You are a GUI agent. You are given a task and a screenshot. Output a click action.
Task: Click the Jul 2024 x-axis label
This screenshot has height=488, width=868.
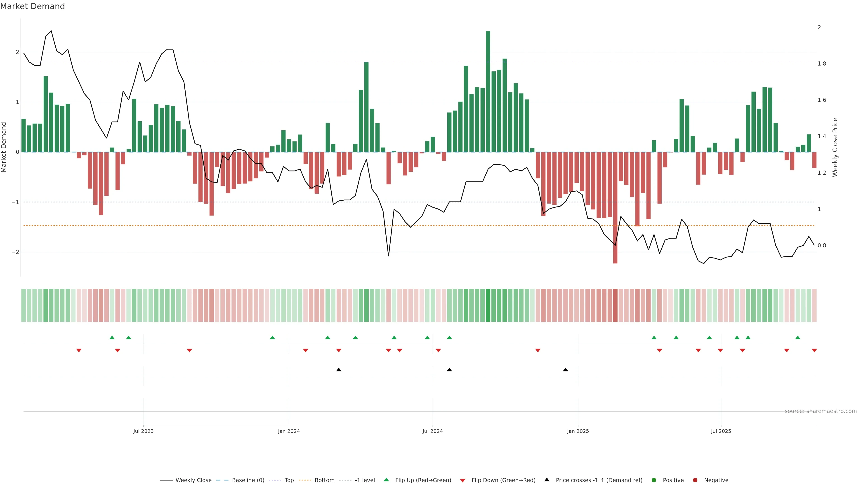click(x=432, y=431)
